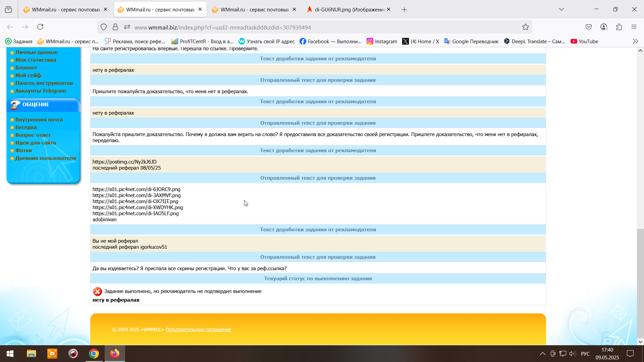The image size is (644, 362).
Task: Open Firefox application hamburger menu
Action: pyautogui.click(x=634, y=27)
